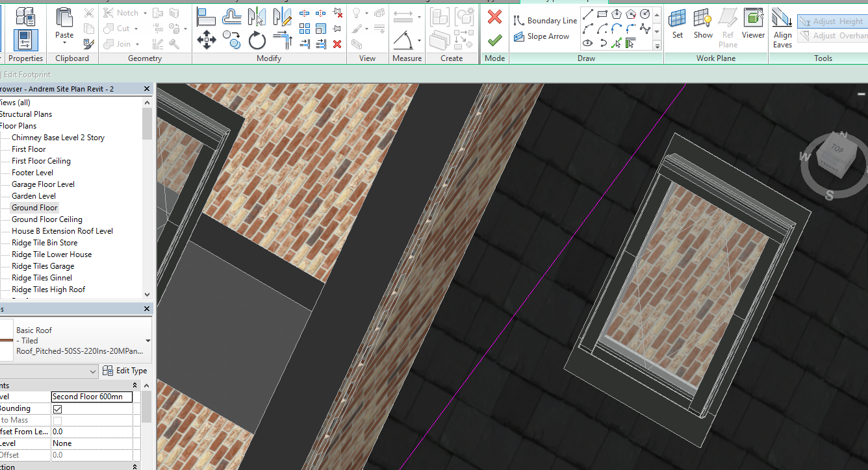868x470 pixels.
Task: Pick the Circle draw tool
Action: (x=645, y=14)
